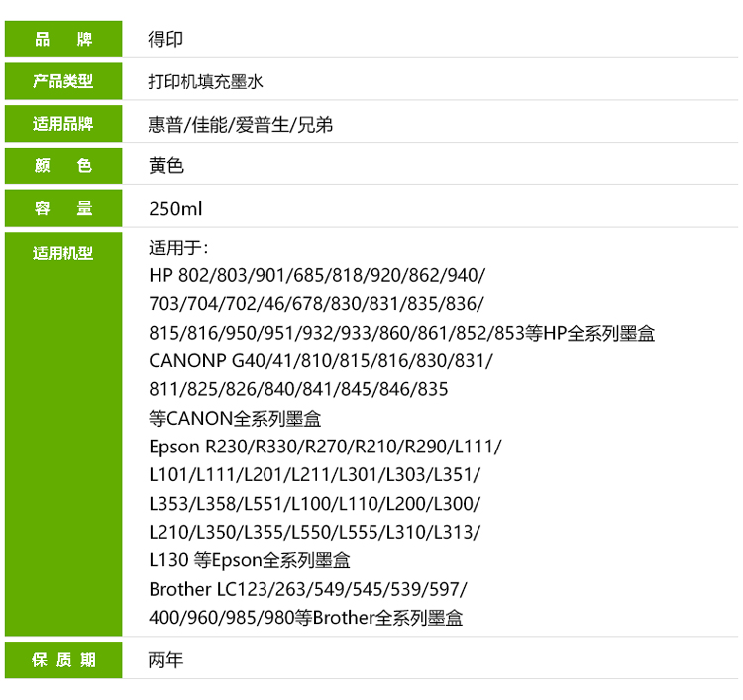Click the value 打印机填充墨水
This screenshot has height=700, width=743.
[x=205, y=81]
